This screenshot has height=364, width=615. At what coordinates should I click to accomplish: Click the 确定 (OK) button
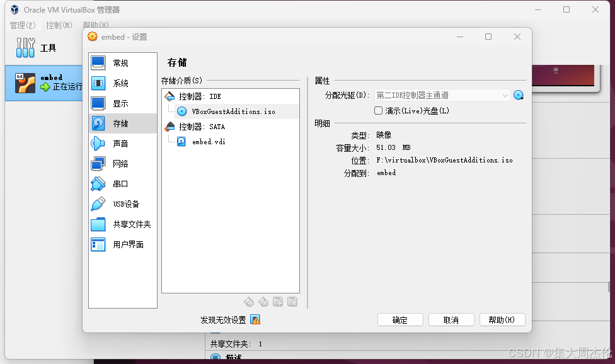(x=400, y=320)
